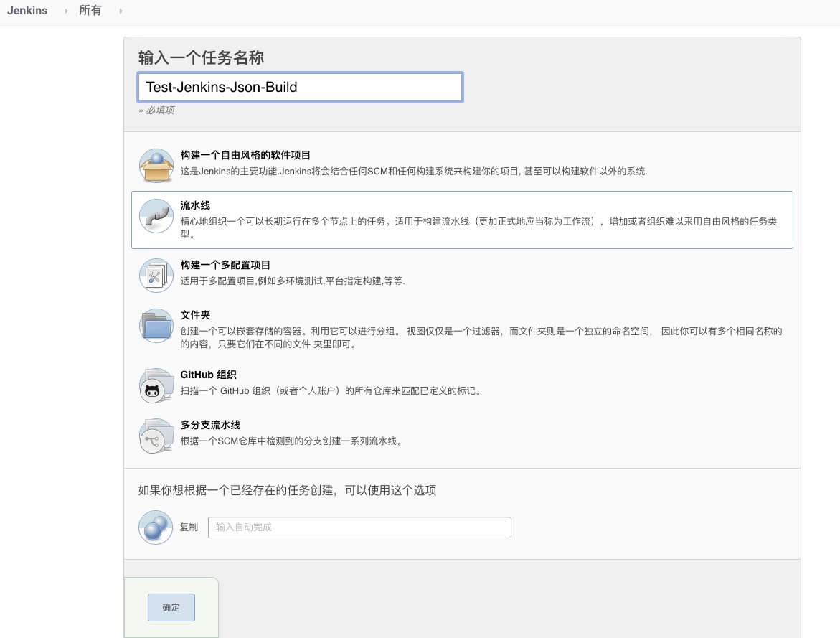The image size is (840, 638).
Task: Click description 扫描一个 GitHub 组织
Action: (331, 391)
